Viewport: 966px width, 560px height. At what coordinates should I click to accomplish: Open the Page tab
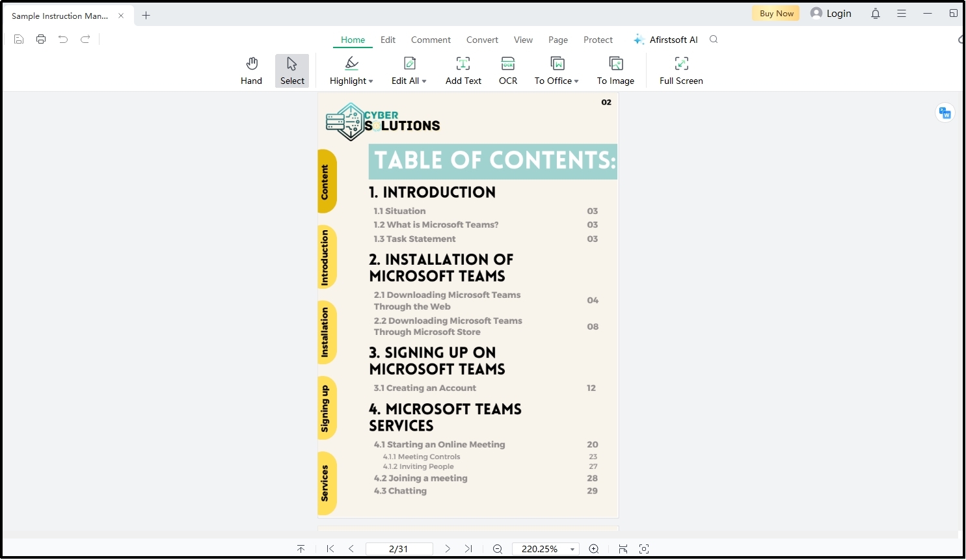[558, 40]
